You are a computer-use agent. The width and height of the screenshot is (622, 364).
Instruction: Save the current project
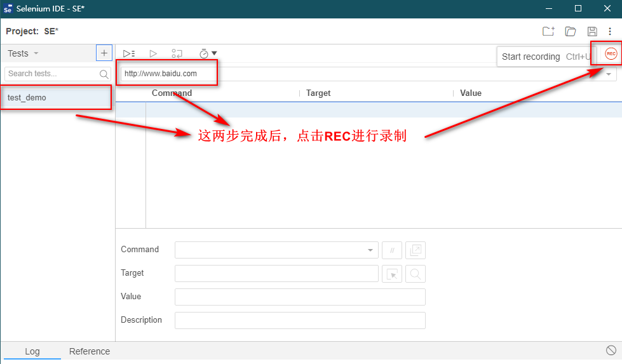click(592, 31)
